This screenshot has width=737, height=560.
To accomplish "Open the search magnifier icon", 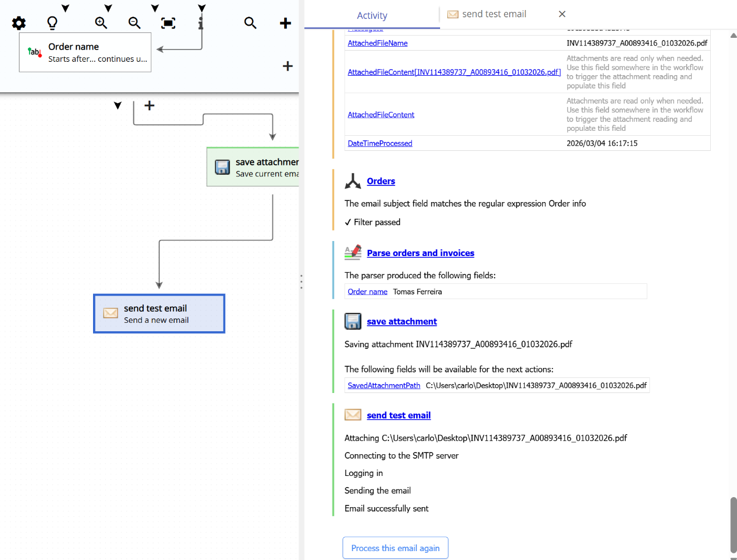I will click(250, 23).
